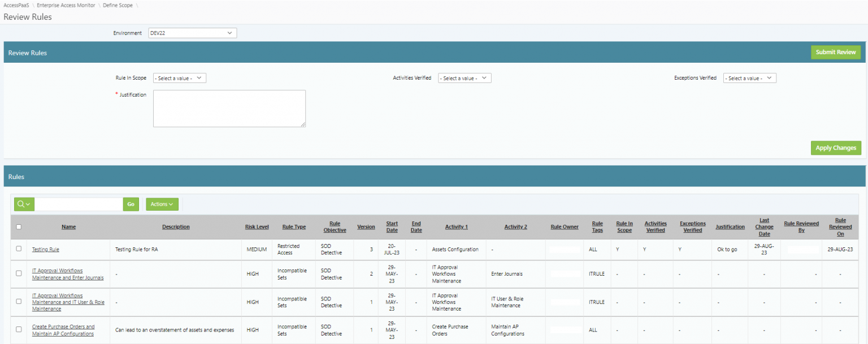Click the Submit Review button
This screenshot has width=868, height=344.
pyautogui.click(x=836, y=52)
